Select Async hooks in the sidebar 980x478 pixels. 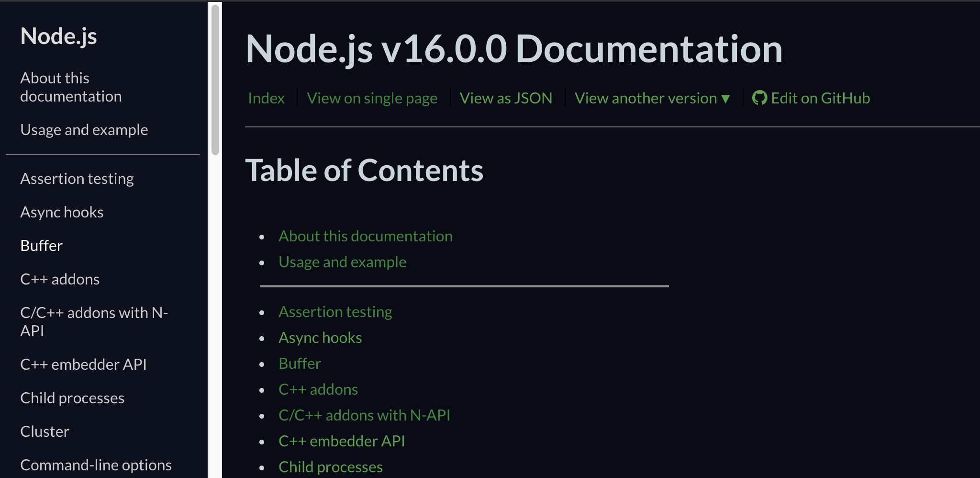click(x=62, y=212)
